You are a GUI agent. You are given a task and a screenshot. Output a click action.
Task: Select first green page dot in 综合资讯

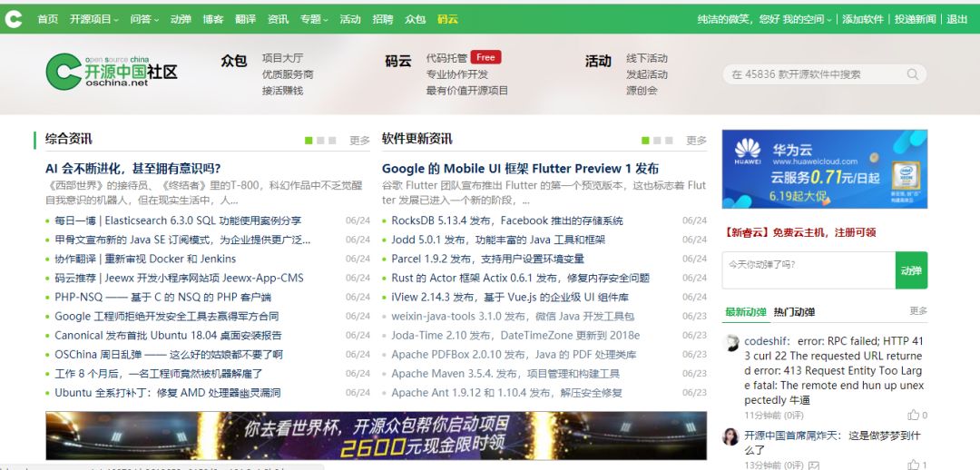pyautogui.click(x=309, y=141)
